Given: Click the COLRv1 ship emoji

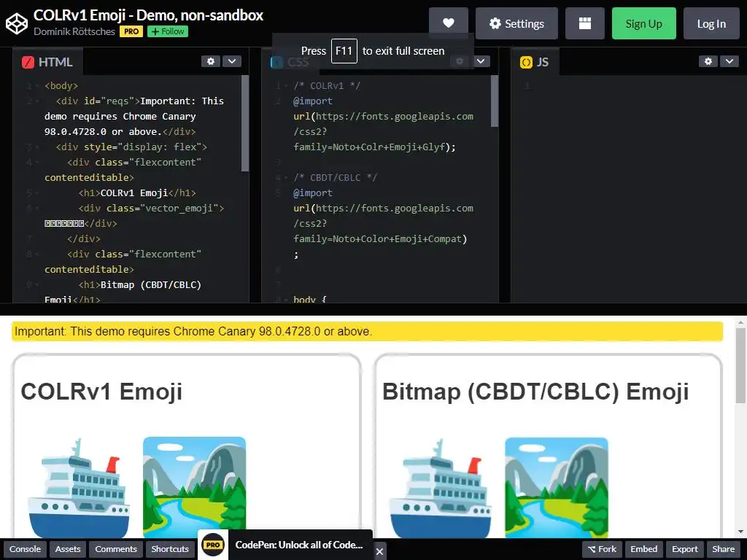Looking at the screenshot, I should [79, 488].
